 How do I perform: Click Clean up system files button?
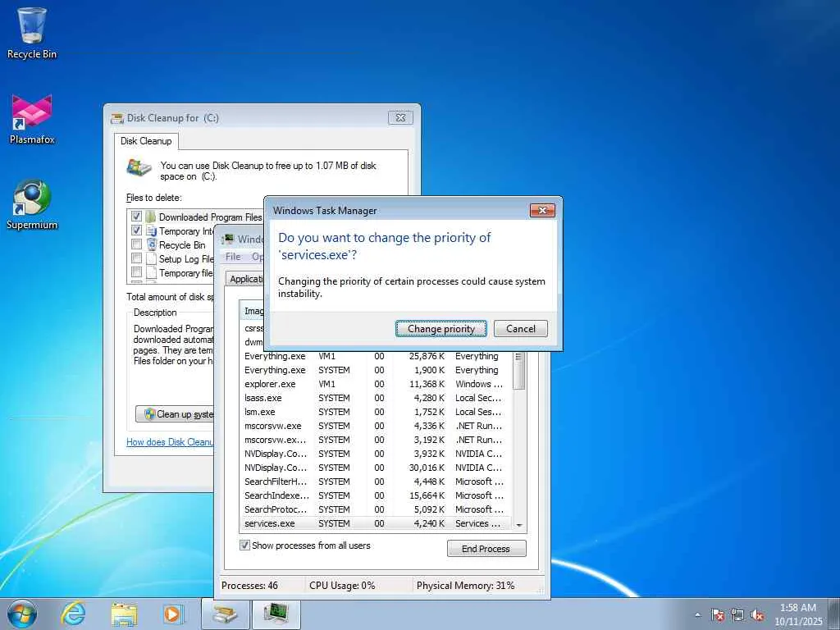(175, 414)
